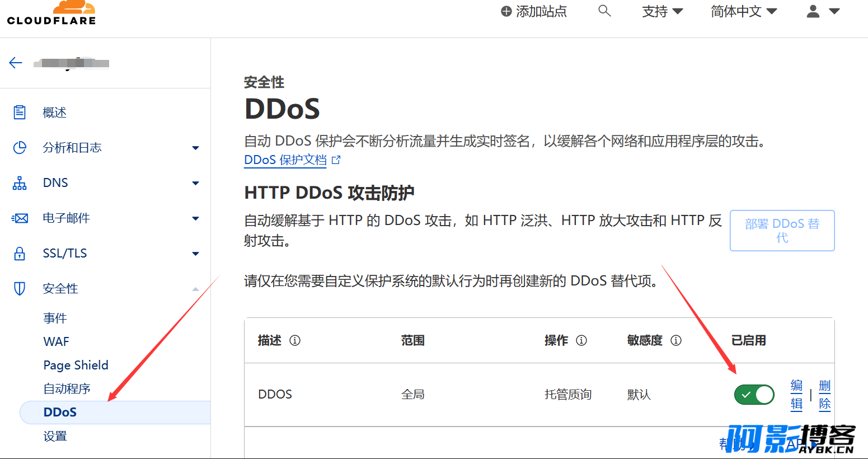
Task: Click the 部署 DDoS 替代 button
Action: (782, 231)
